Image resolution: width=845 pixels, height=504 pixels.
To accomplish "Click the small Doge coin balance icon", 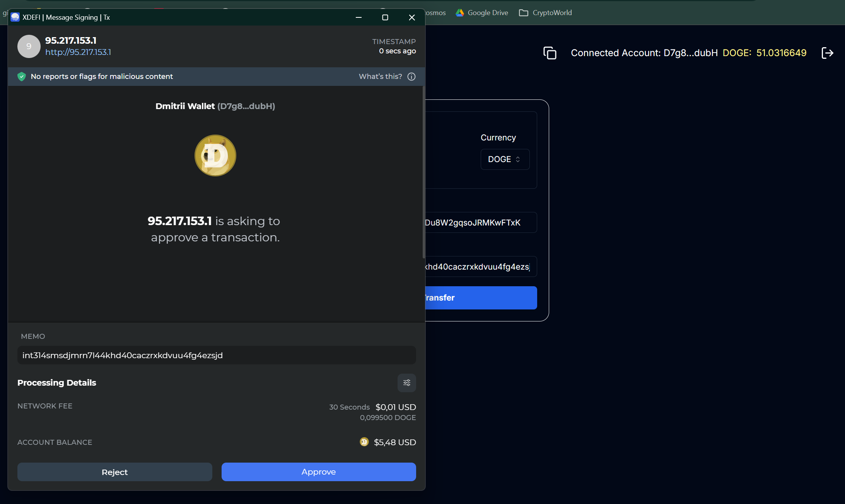I will pos(364,442).
